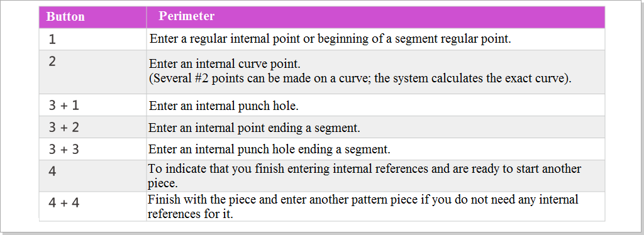Screen dimensions: 644x235
Task: Click the Button column header
Action: click(93, 17)
